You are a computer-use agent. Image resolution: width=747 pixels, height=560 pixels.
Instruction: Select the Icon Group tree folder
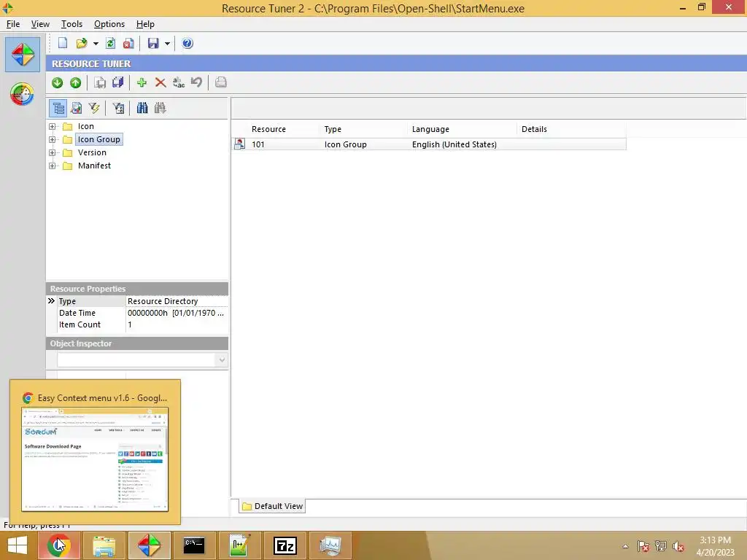click(99, 139)
